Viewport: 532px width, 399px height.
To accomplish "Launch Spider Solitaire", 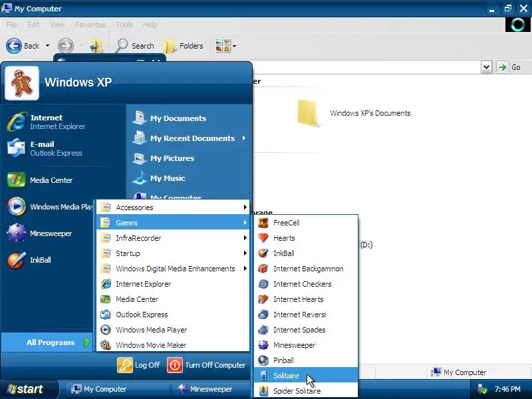I will click(306, 391).
